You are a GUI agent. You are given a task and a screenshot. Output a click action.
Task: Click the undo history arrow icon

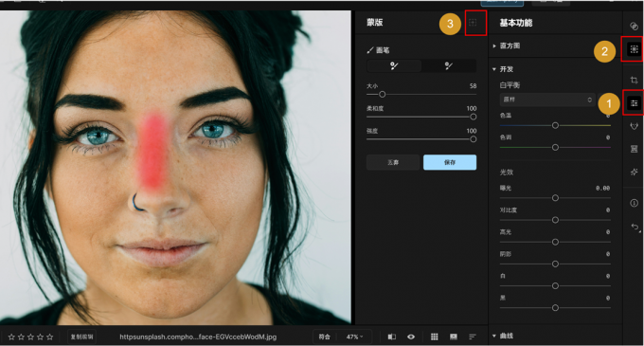[x=635, y=227]
